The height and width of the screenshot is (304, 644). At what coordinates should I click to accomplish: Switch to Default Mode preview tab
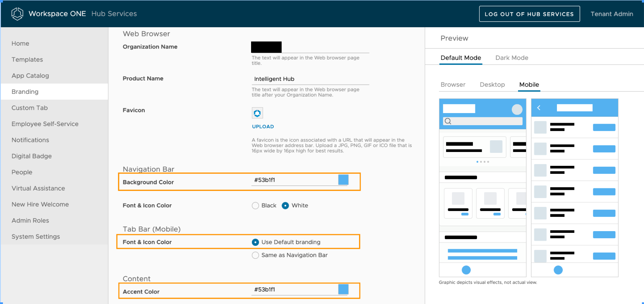click(461, 58)
